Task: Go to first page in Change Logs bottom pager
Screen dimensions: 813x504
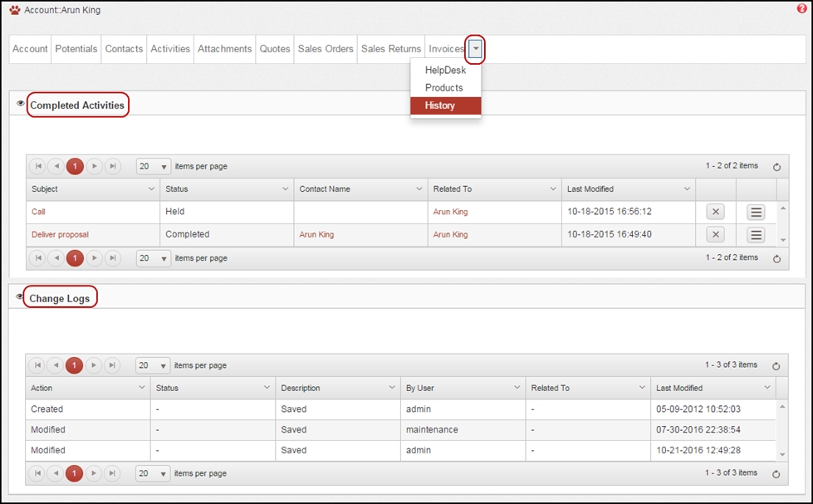Action: pos(37,473)
